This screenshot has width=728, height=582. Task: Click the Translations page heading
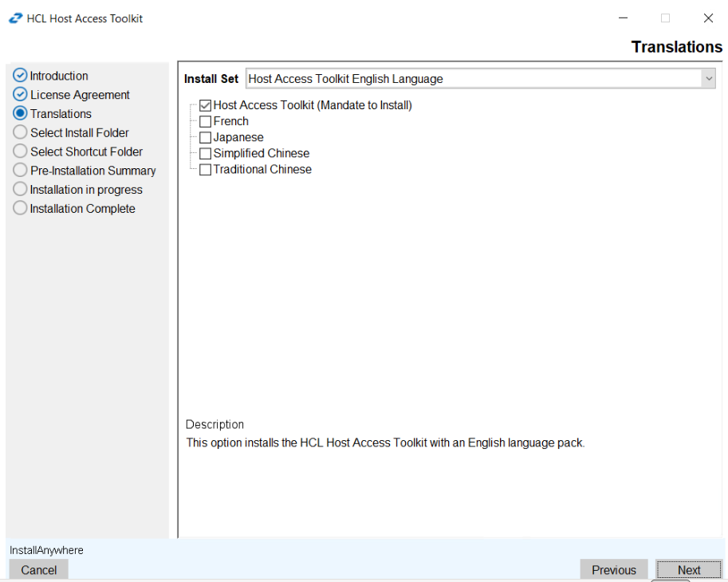(676, 47)
